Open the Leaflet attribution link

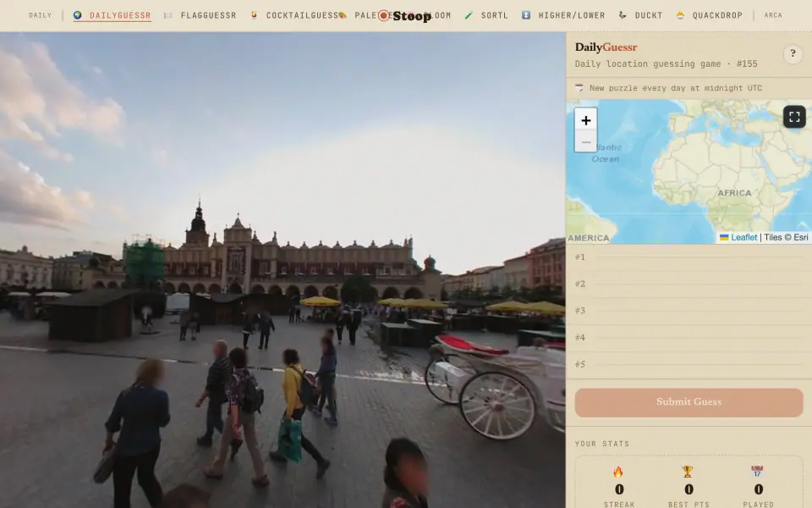tap(738, 237)
